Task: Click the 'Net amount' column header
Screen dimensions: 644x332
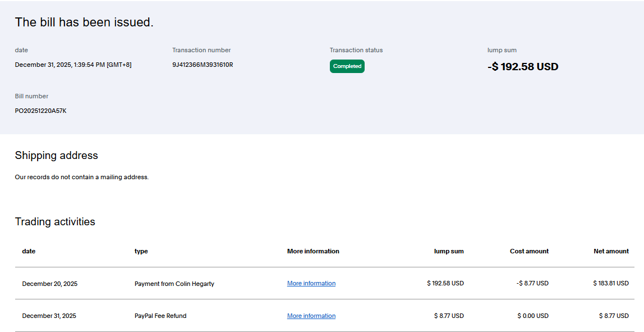Action: point(611,251)
